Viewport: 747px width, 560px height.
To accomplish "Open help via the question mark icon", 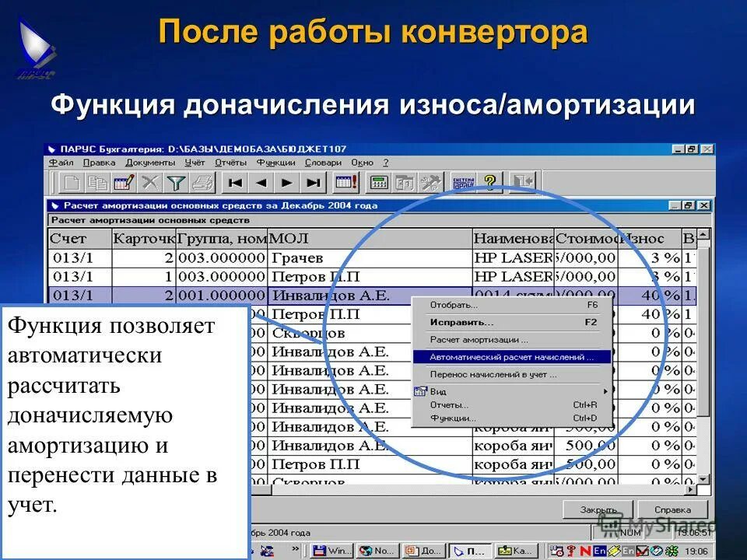I will pyautogui.click(x=489, y=183).
